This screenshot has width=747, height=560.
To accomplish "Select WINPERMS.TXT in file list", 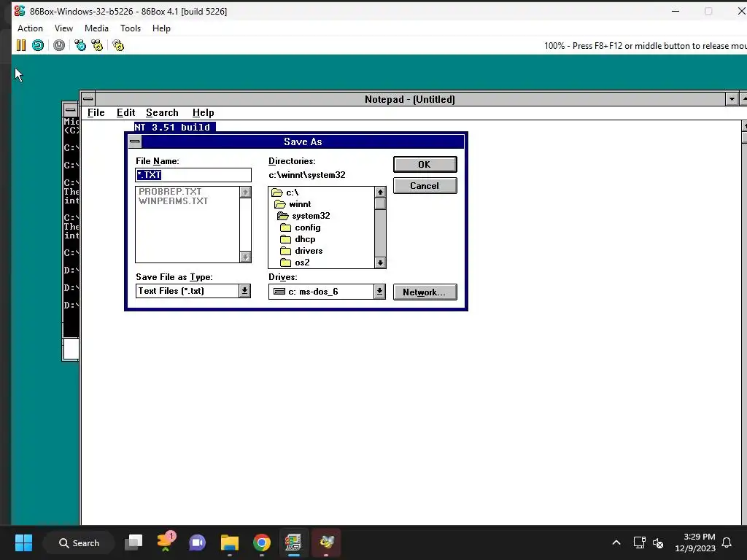I will tap(174, 201).
